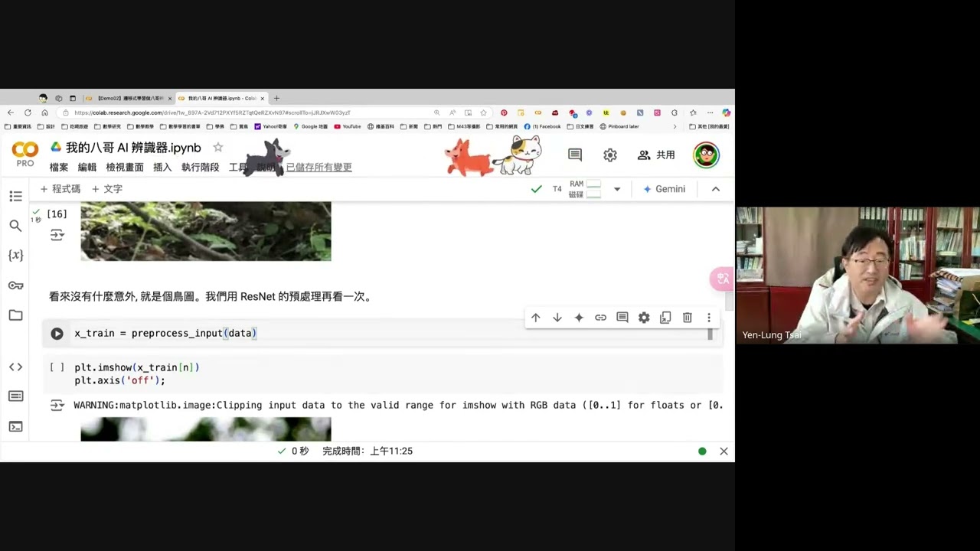This screenshot has height=551, width=980.
Task: Go back in browser
Action: (x=11, y=112)
